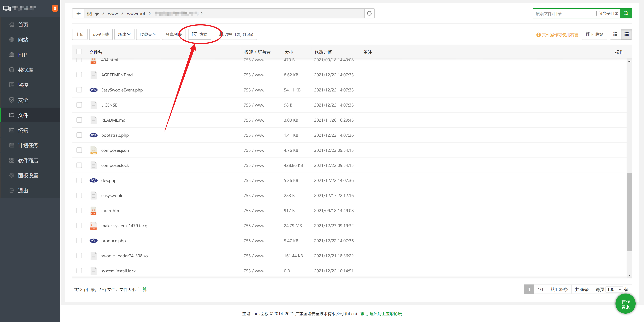Screen dimensions: 644x322
Task: Refresh the current directory listing
Action: 369,14
